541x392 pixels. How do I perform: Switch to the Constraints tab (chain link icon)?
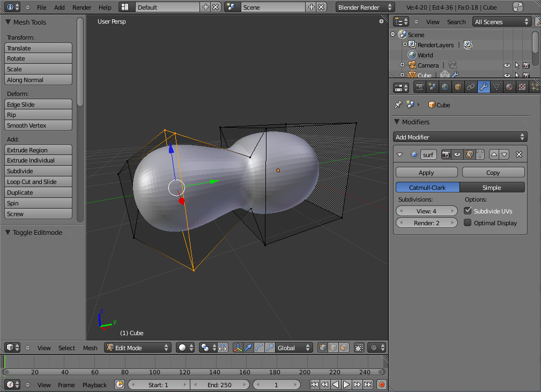click(x=470, y=87)
